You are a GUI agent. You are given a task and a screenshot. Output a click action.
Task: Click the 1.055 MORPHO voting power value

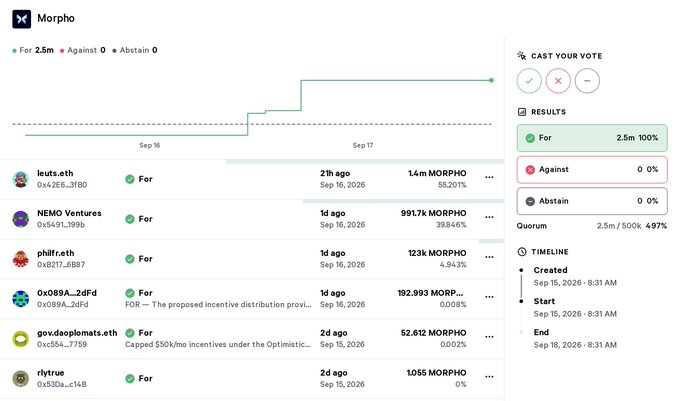point(436,373)
